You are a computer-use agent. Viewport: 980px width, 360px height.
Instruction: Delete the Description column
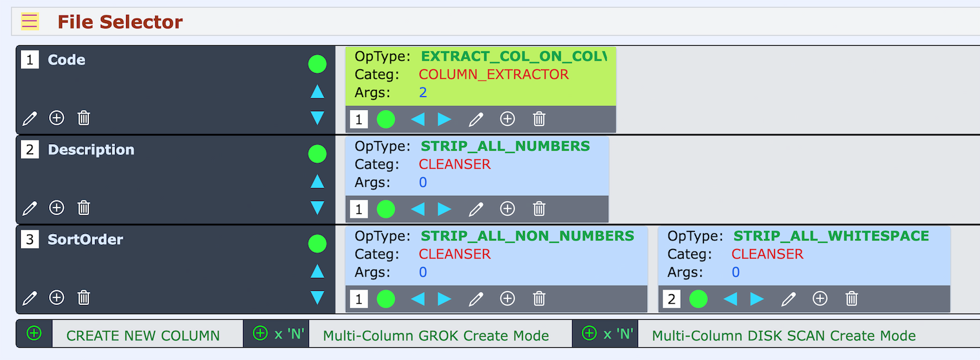pos(84,207)
